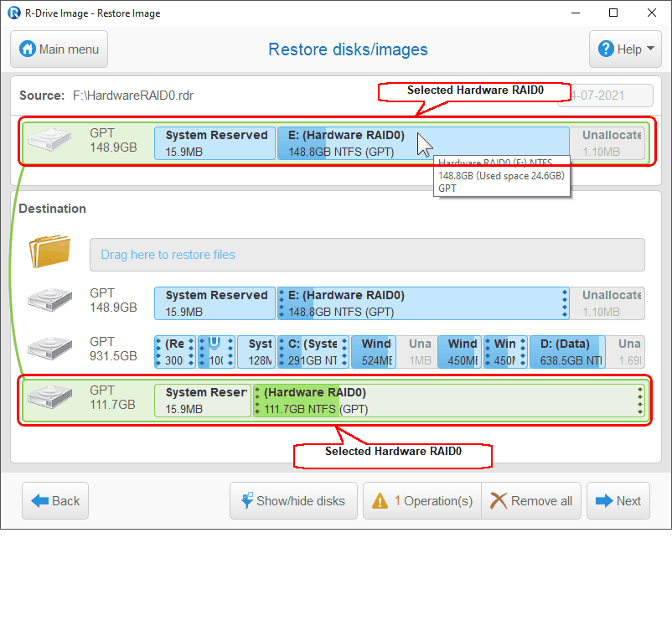This screenshot has width=672, height=626.
Task: Click the R-Drive Image title bar logo
Action: pos(13,13)
